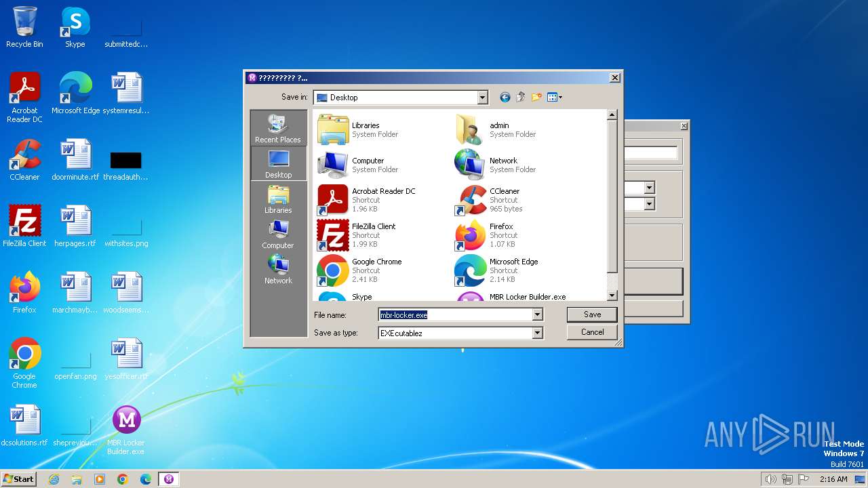Open first dropdown in background builder window
Viewport: 868px width, 488px height.
(x=649, y=188)
